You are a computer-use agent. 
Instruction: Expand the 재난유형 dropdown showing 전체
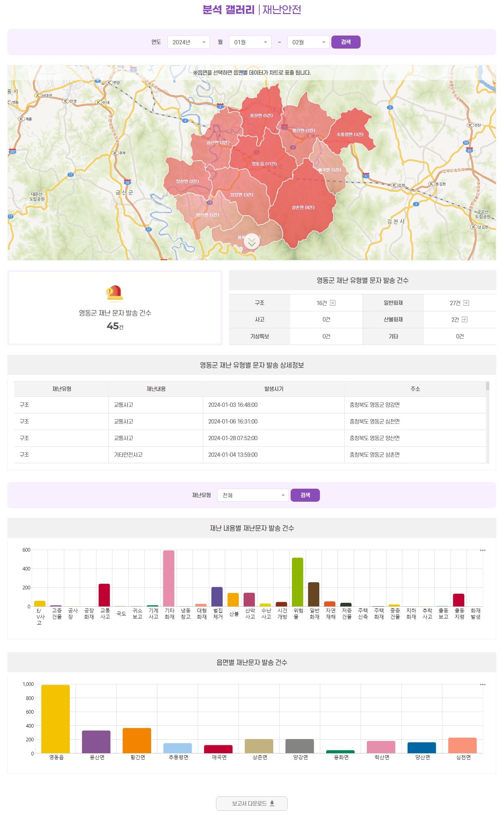point(253,495)
